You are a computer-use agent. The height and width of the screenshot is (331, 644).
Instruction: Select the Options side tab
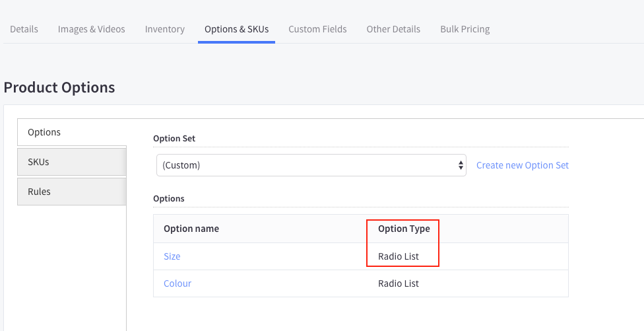coord(71,132)
